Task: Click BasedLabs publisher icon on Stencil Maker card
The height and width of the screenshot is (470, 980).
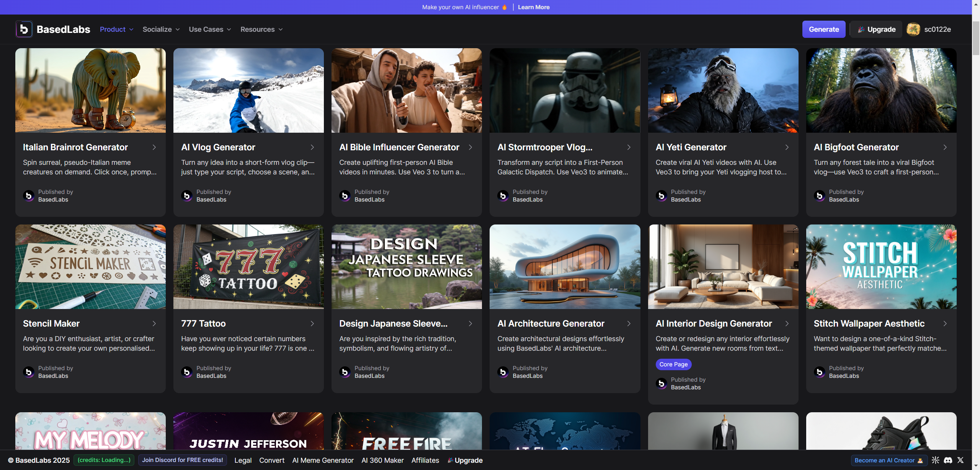Action: pyautogui.click(x=29, y=372)
